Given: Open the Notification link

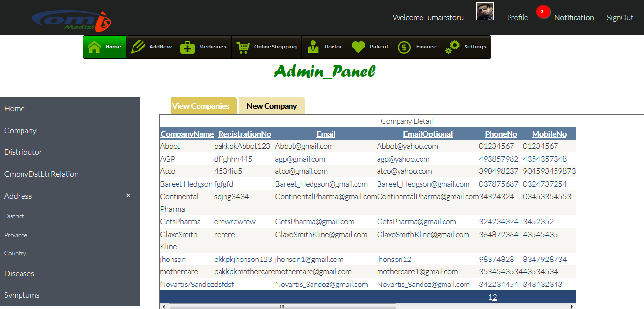Looking at the screenshot, I should pyautogui.click(x=574, y=17).
